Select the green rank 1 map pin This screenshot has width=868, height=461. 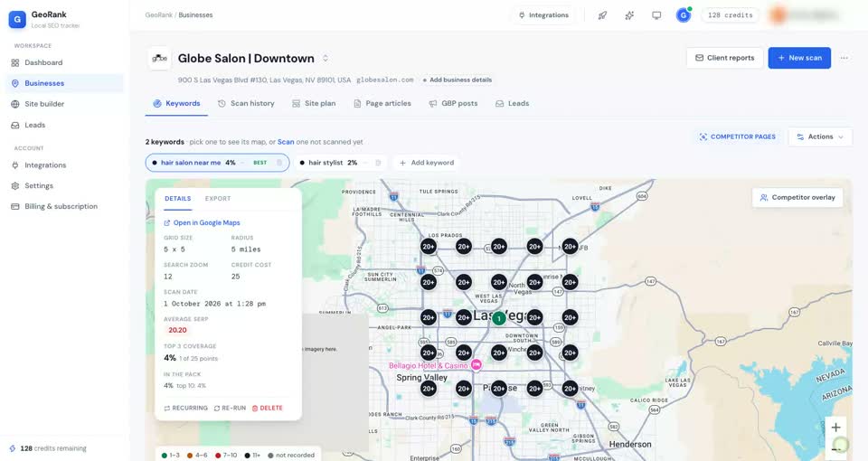coord(499,318)
